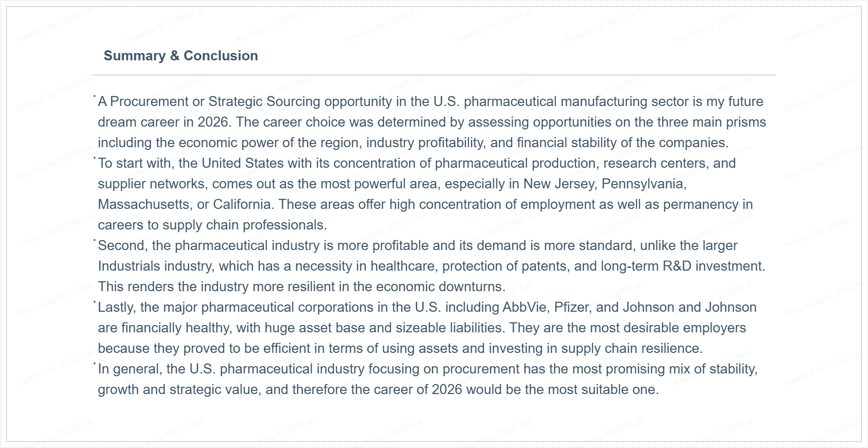Viewport: 868px width, 448px height.
Task: Click the bullet before 'Second, the pharmaceutical'
Action: point(95,240)
